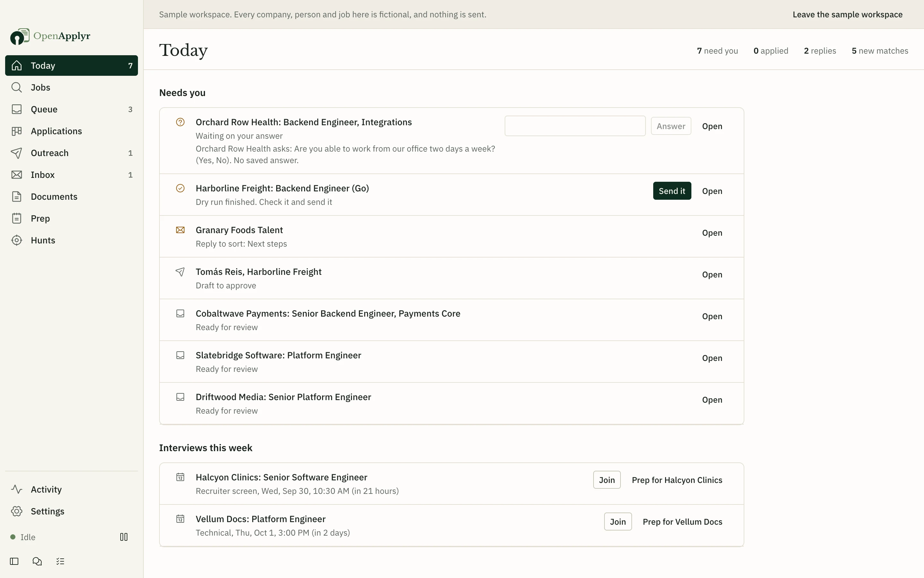Click the paper plane icon beside Tomás Reis
Image resolution: width=924 pixels, height=578 pixels.
(x=180, y=271)
